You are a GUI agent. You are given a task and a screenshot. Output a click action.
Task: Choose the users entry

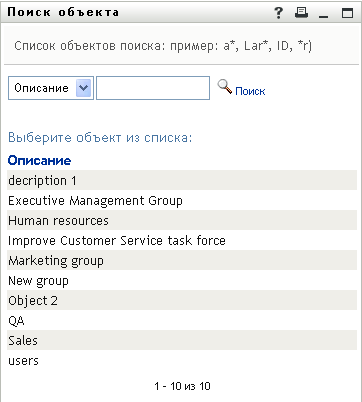(182, 360)
